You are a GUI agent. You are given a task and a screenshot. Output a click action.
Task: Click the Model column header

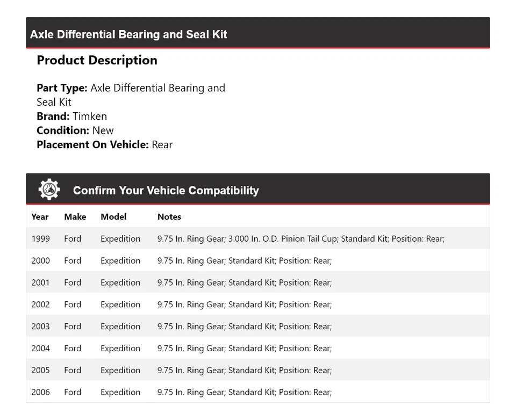(113, 217)
